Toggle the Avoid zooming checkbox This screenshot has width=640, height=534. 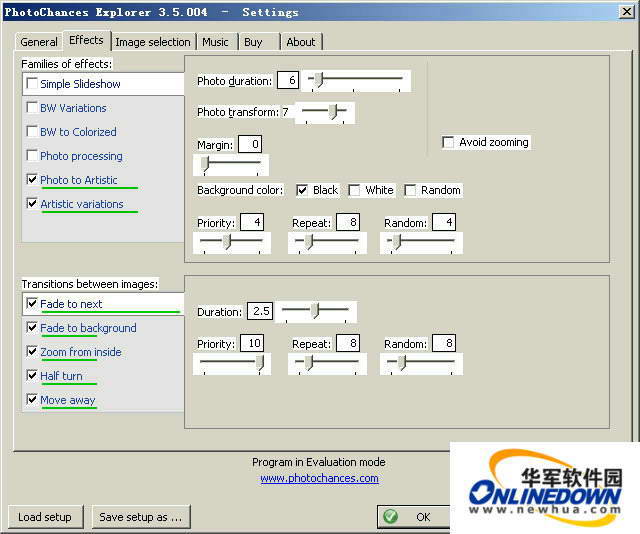(x=448, y=142)
